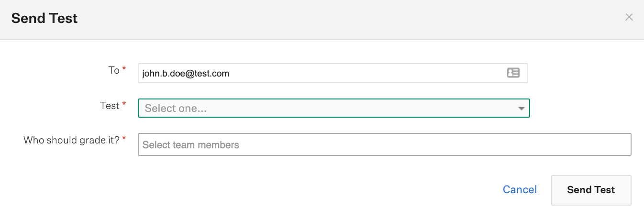644x219 pixels.
Task: Focus the To email field
Action: (333, 73)
